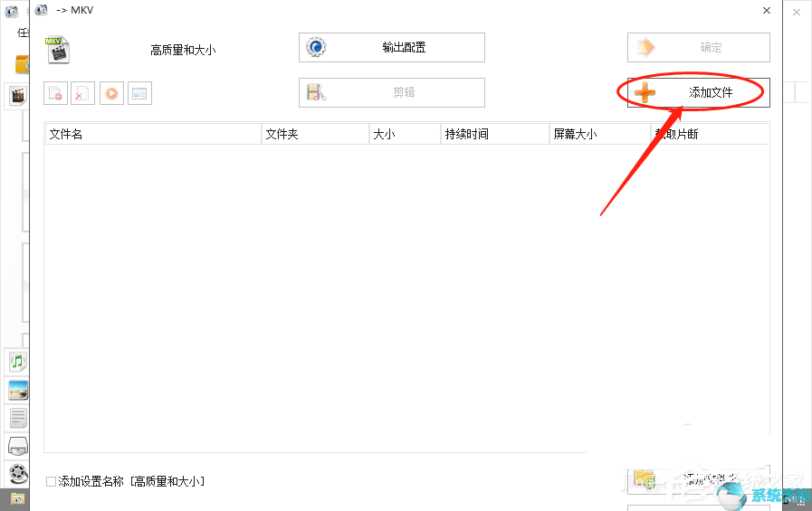Screen dimensions: 812x511
Task: Close the MKV dialog window
Action: (x=767, y=11)
